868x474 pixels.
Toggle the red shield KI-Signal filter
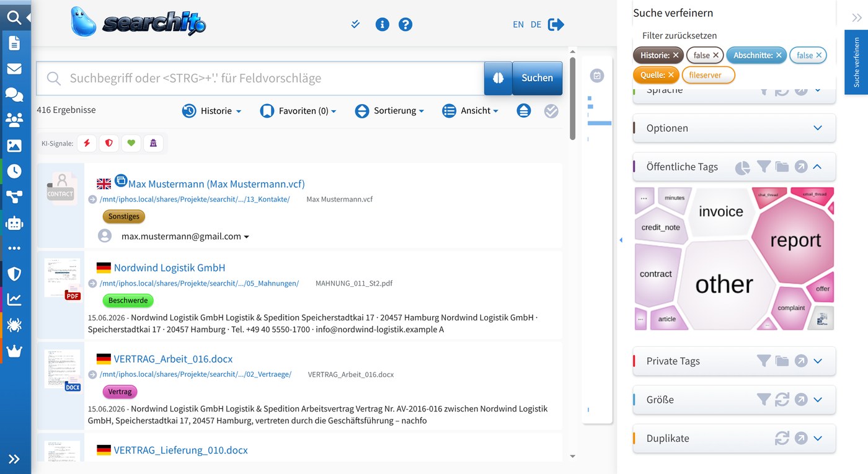point(109,143)
